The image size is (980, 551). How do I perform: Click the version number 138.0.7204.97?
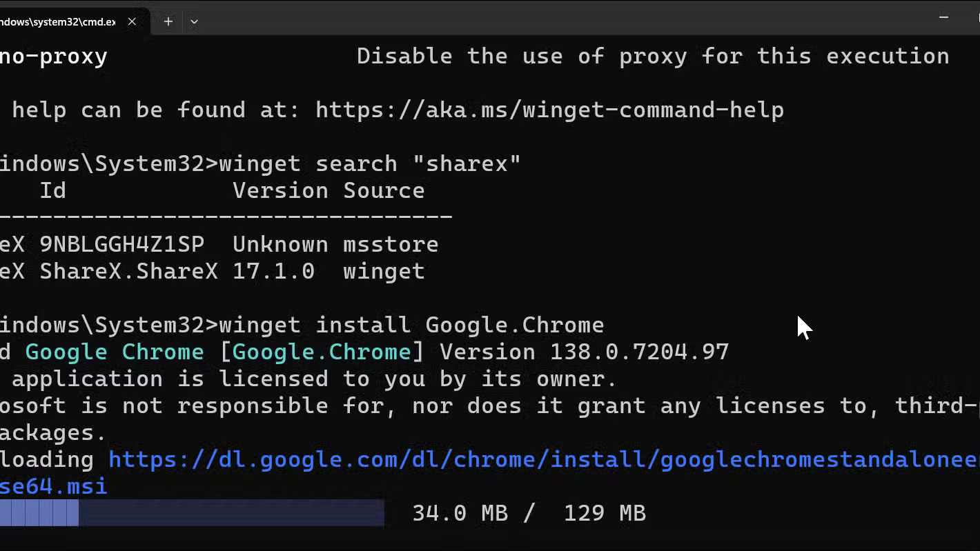point(639,352)
